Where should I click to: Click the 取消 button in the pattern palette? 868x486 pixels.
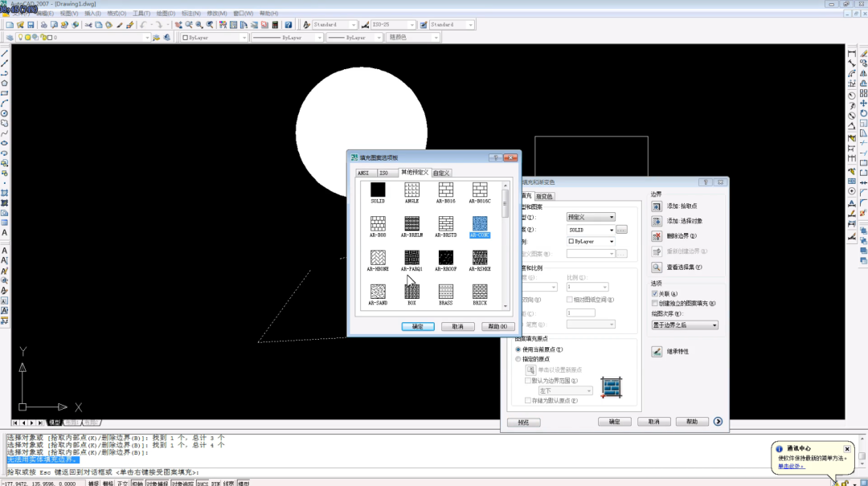(x=457, y=327)
